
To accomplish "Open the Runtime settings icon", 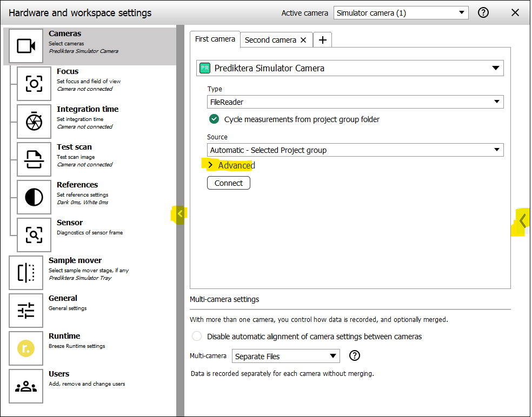I will point(26,348).
